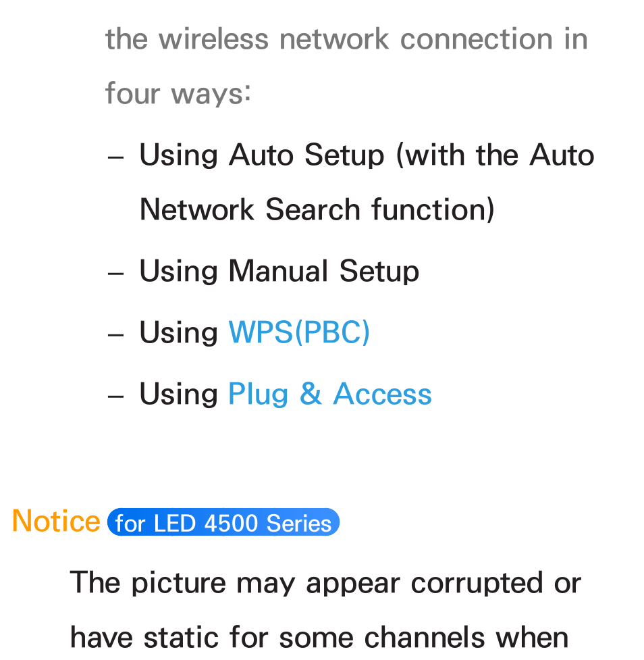
Task: Select the dash bullet before Using Auto Setup
Action: tap(115, 158)
